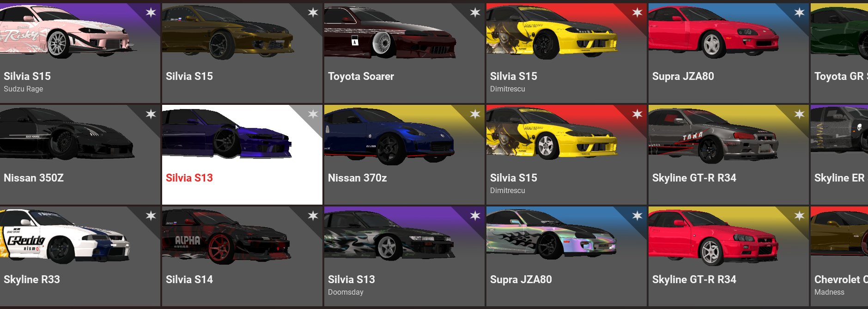
Task: Click the Silvia S13 red title text
Action: 189,178
